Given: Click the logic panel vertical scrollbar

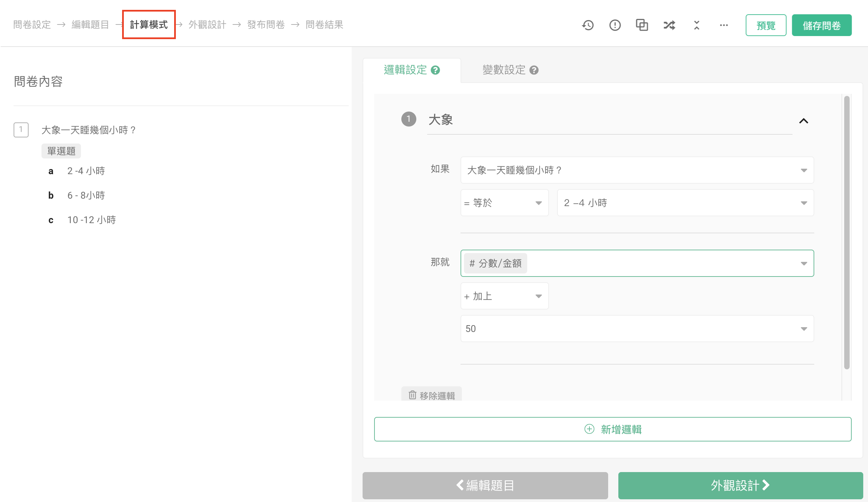Looking at the screenshot, I should (x=847, y=233).
